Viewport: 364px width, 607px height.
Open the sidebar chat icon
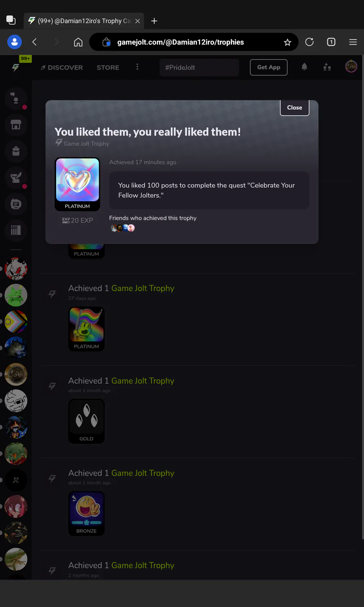pos(16,204)
